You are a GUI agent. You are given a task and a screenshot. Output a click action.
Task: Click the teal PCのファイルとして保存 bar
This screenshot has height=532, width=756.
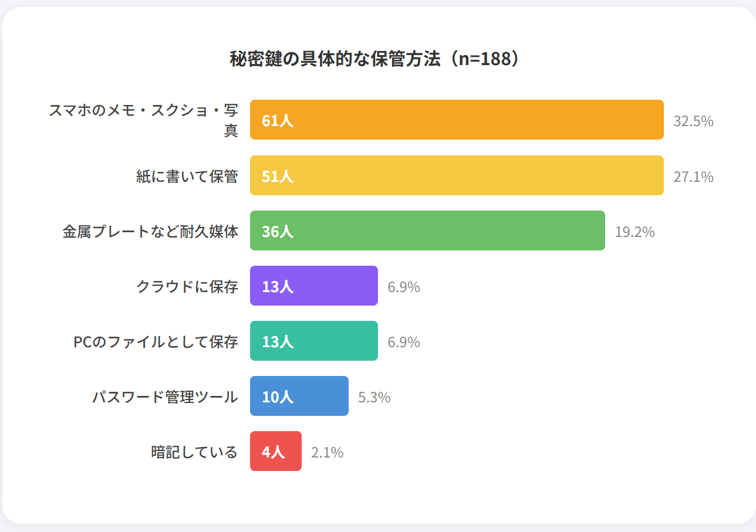314,341
